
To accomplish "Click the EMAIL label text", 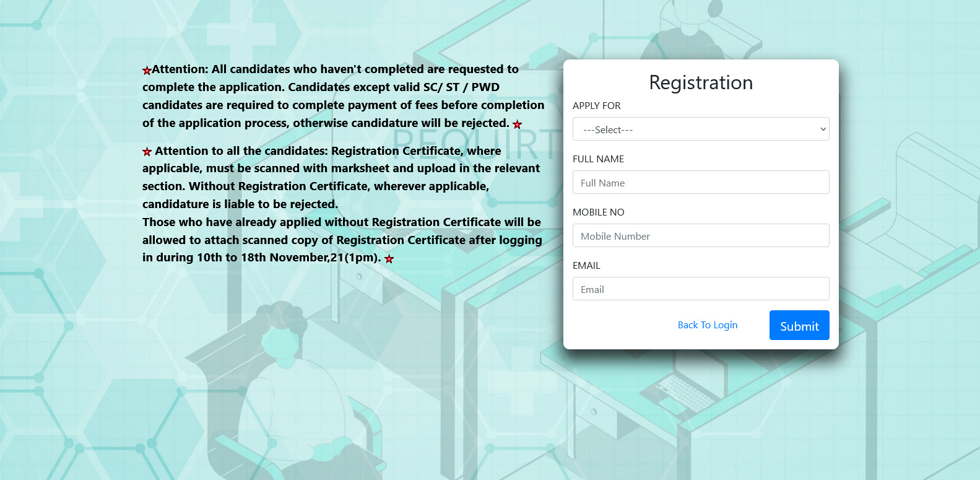I will 586,266.
